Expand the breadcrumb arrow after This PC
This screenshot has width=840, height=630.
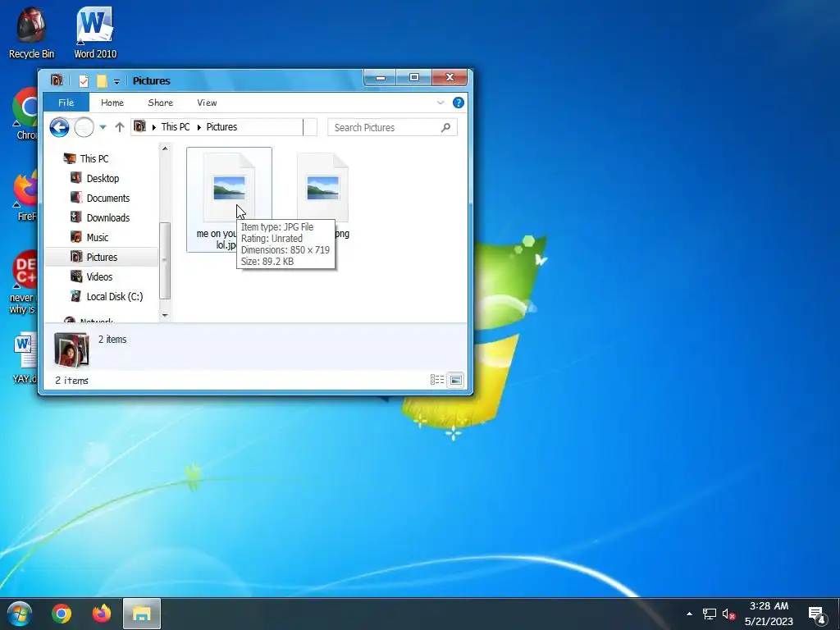click(x=199, y=127)
